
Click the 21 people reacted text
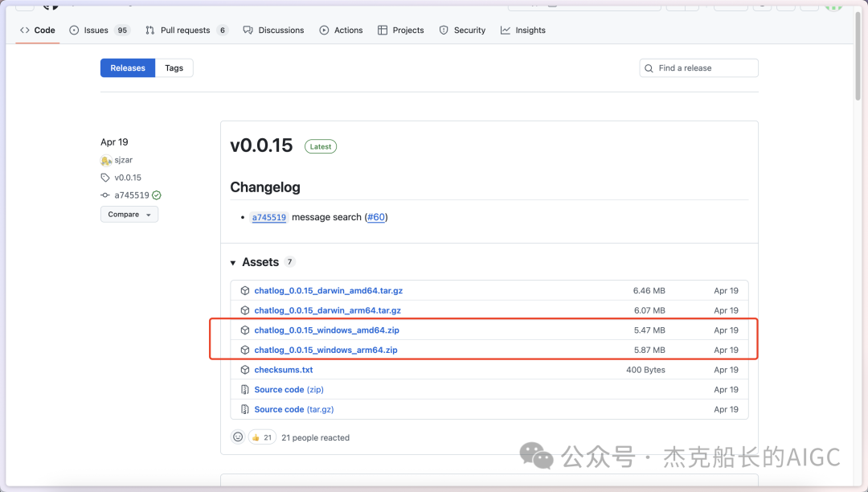pyautogui.click(x=316, y=438)
